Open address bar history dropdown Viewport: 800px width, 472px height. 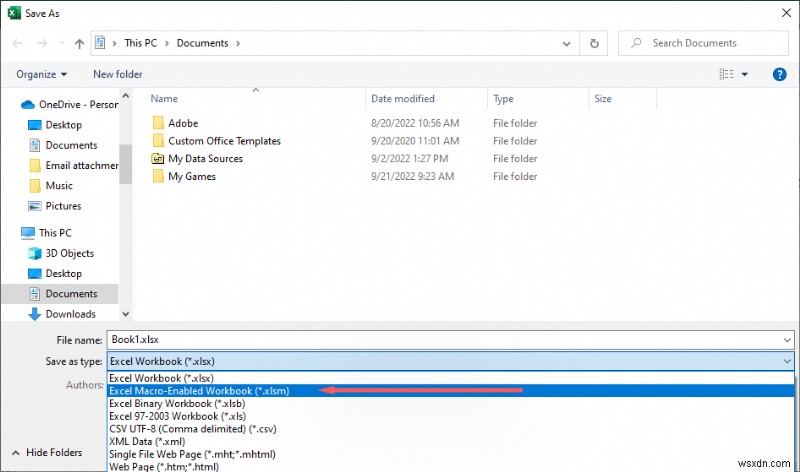tap(566, 43)
